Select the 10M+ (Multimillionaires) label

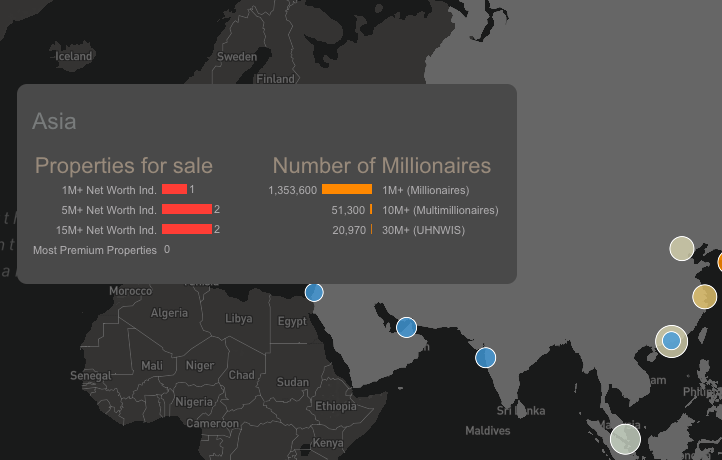click(440, 210)
